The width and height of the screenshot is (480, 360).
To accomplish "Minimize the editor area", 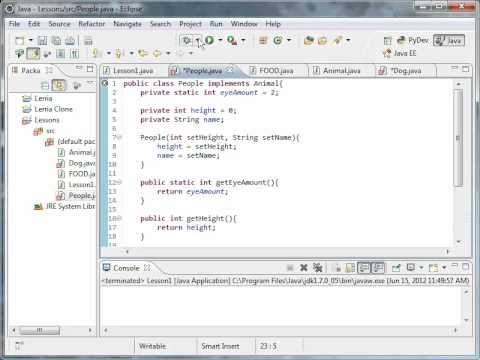I will point(454,69).
